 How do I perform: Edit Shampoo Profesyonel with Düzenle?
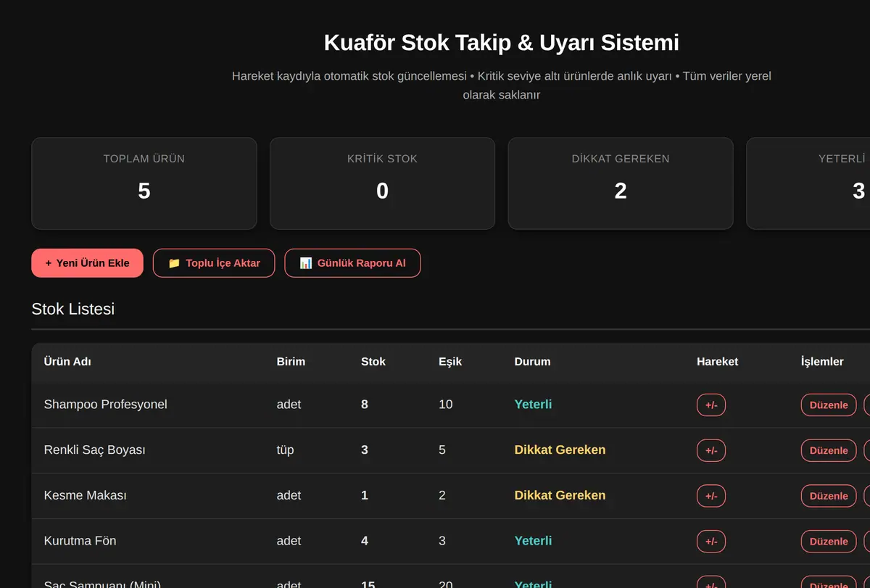point(829,405)
